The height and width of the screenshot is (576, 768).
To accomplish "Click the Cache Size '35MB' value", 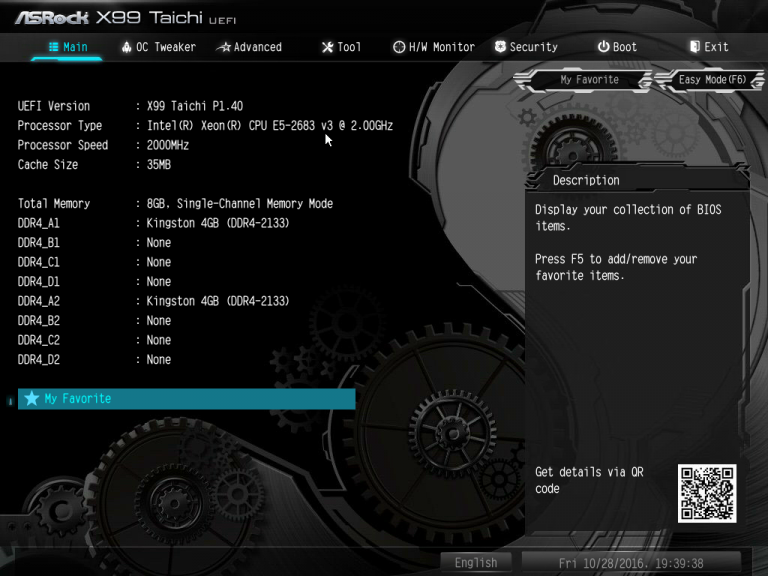I will [x=159, y=165].
